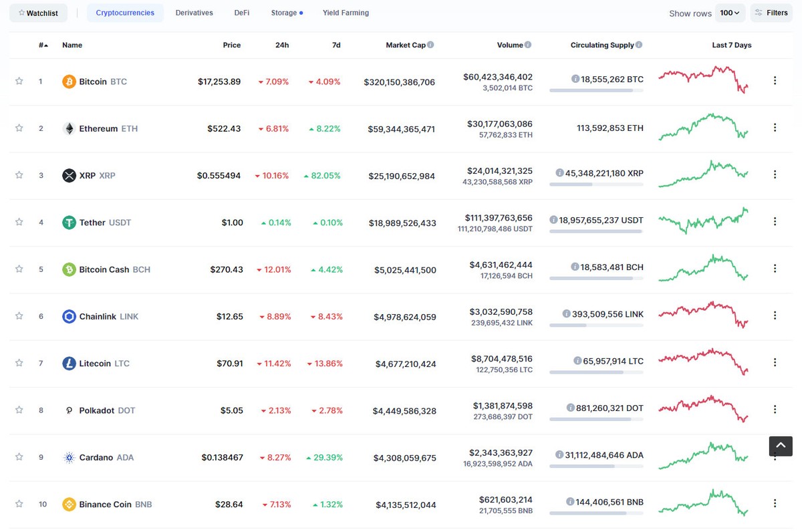Open the Filters panel

(x=771, y=12)
